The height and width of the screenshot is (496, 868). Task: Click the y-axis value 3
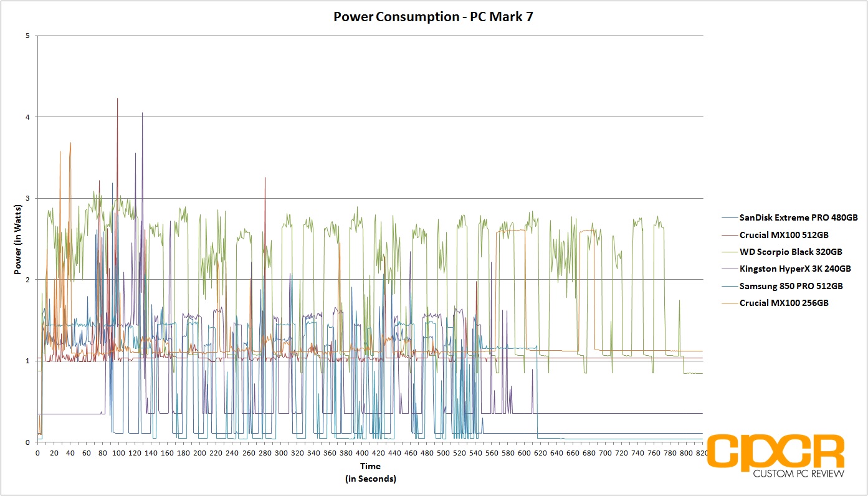click(28, 198)
